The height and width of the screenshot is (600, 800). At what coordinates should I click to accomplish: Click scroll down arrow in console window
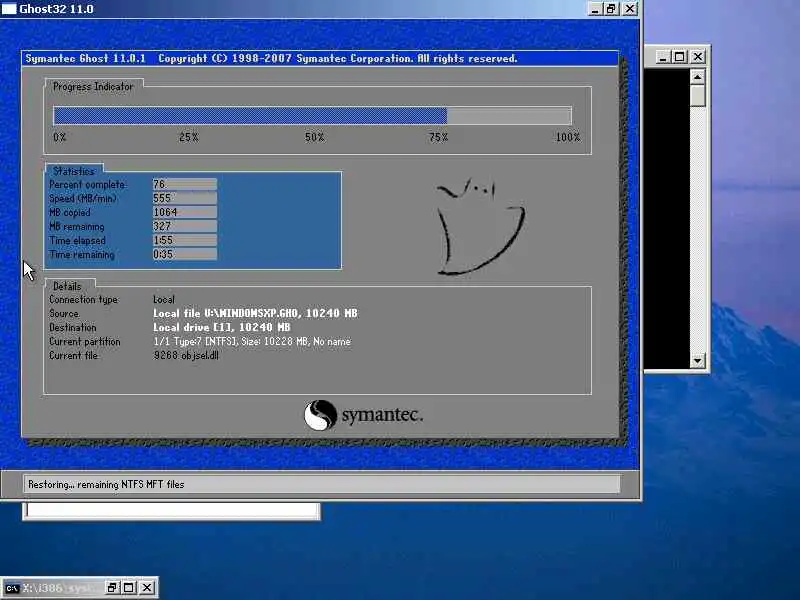(697, 361)
